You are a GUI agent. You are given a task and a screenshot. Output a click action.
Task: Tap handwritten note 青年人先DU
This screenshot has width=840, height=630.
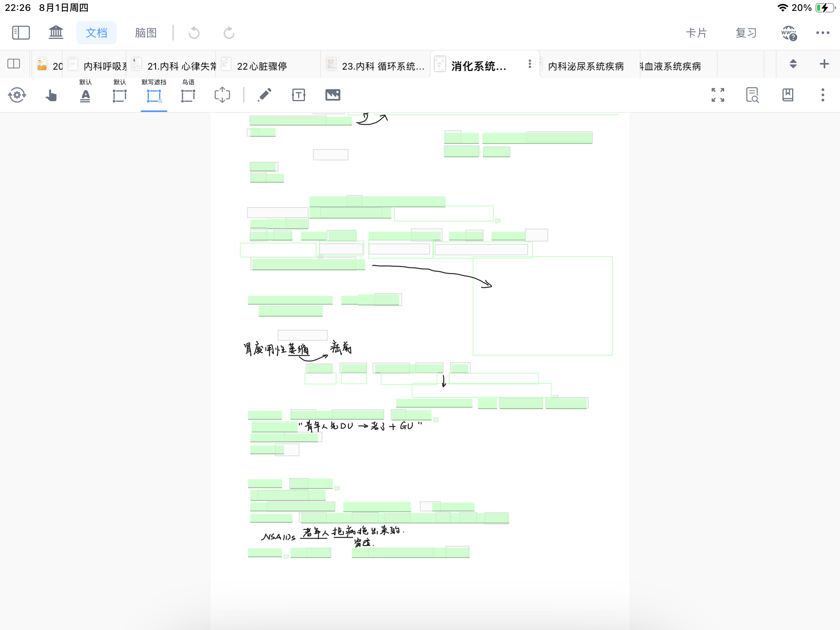pos(360,426)
